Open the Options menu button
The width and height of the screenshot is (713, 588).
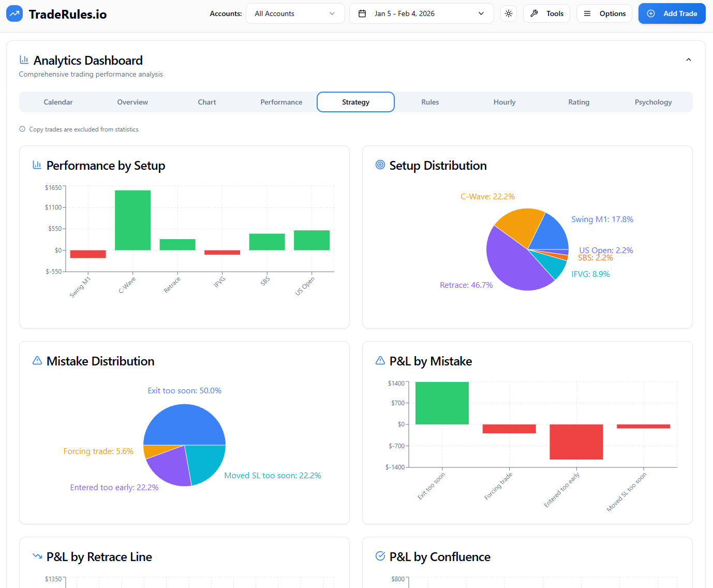point(604,13)
